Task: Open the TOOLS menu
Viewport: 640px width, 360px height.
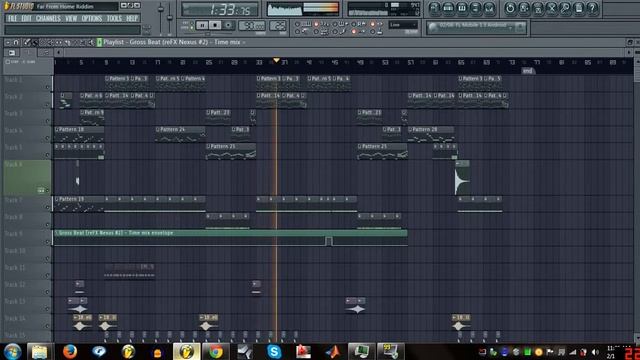Action: pyautogui.click(x=114, y=18)
